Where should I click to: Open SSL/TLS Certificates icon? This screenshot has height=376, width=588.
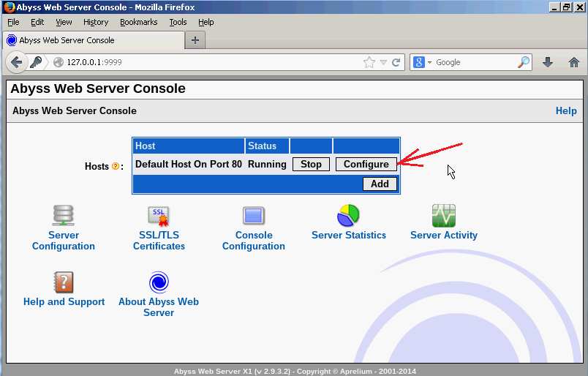click(x=159, y=216)
